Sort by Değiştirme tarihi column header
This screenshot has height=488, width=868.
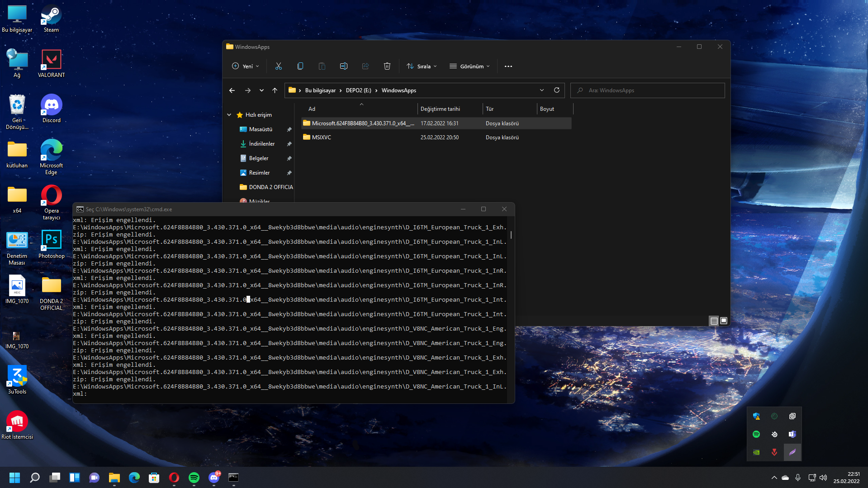440,109
